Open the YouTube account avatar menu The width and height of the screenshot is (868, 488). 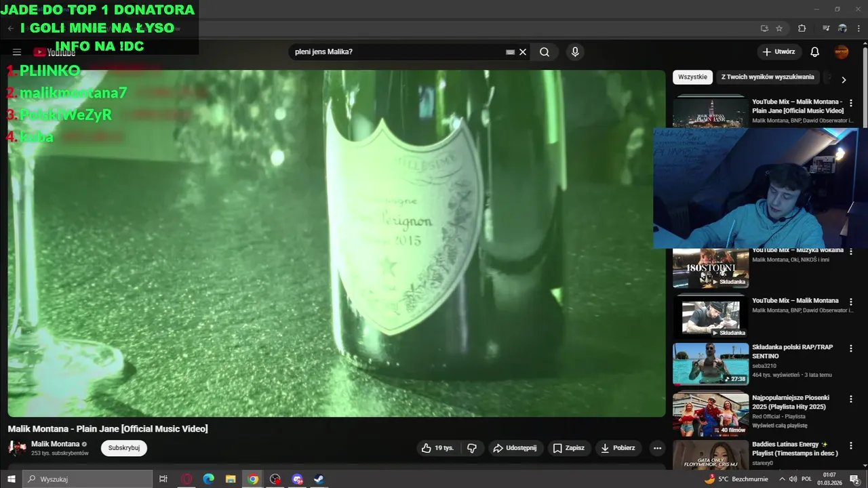842,52
